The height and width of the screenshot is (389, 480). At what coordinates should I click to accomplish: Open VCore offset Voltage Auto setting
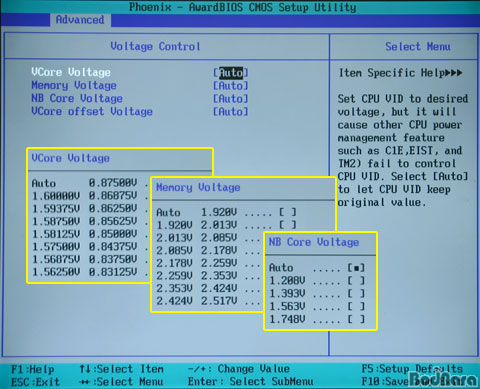coord(231,112)
